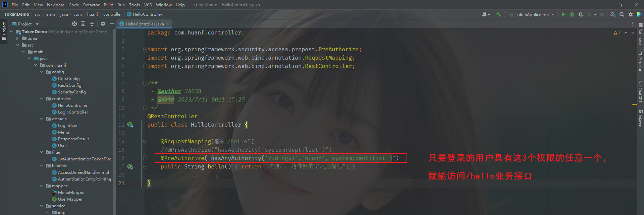Go to previous highlighted problem arrow
644x215 pixels.
click(626, 33)
